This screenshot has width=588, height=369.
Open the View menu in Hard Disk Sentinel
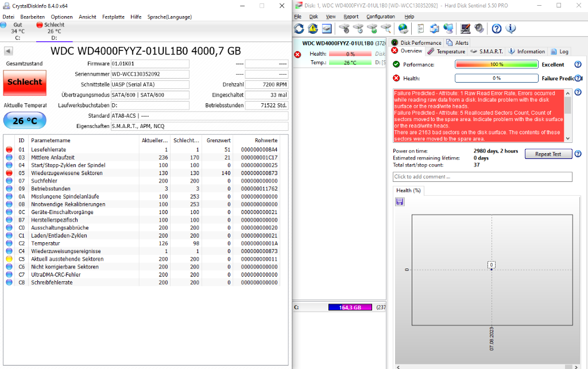point(330,17)
